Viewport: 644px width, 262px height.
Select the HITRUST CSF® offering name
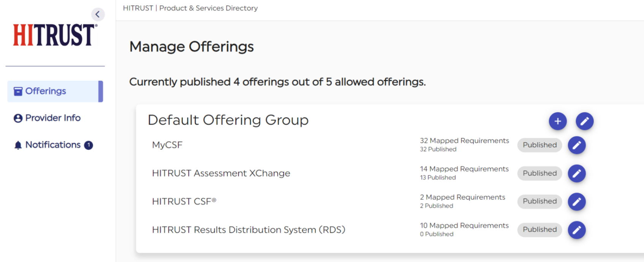click(x=184, y=201)
